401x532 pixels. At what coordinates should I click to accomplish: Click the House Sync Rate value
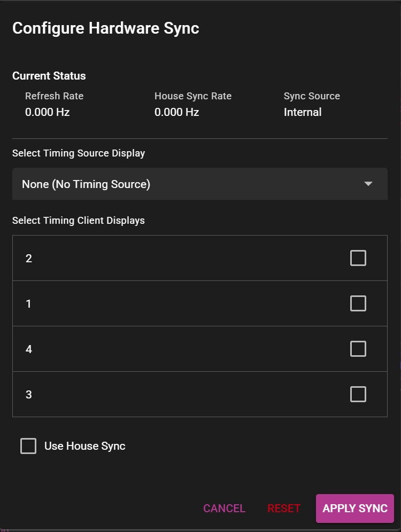click(176, 112)
